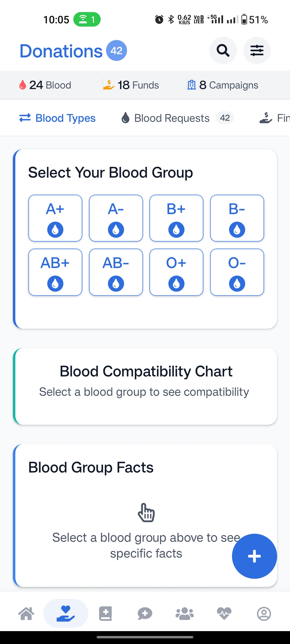
Task: Tap the 8 Campaigns stat
Action: tap(223, 85)
